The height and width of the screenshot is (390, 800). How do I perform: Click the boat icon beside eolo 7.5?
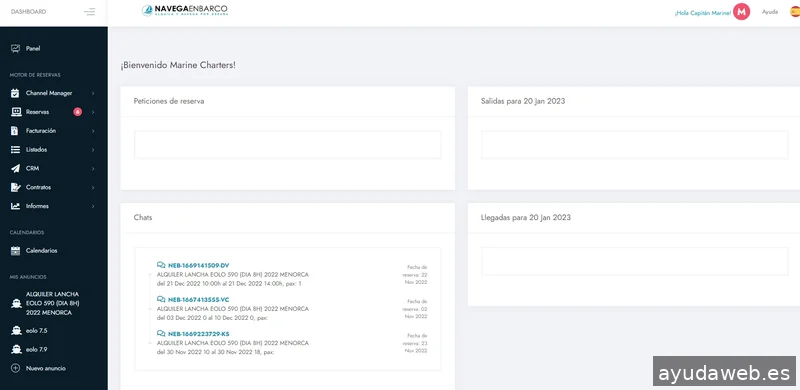coord(16,331)
